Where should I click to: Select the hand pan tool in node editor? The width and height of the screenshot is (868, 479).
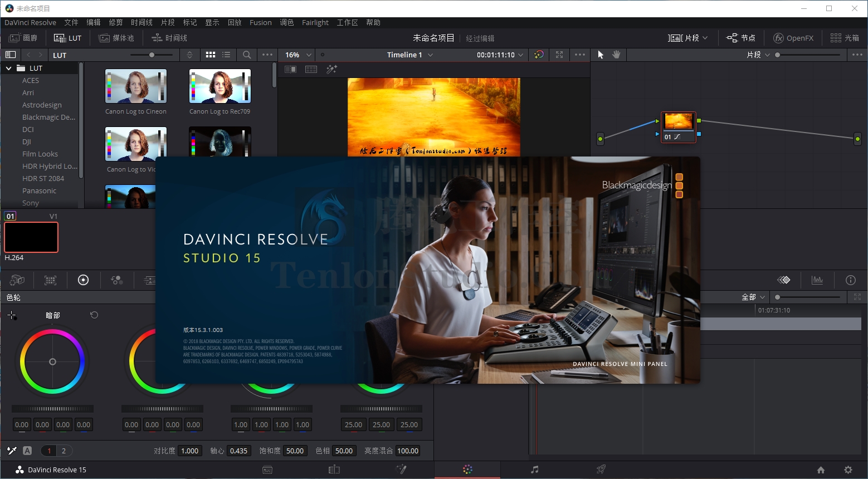click(x=616, y=55)
